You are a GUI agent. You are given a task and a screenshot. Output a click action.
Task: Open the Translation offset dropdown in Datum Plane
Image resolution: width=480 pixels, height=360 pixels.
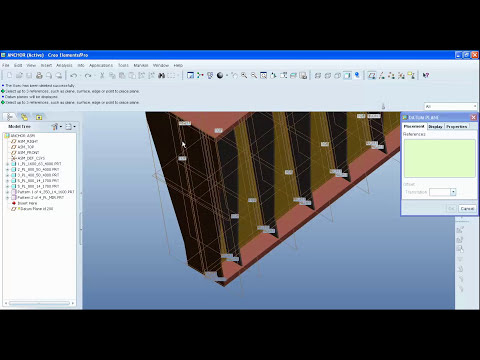point(453,192)
